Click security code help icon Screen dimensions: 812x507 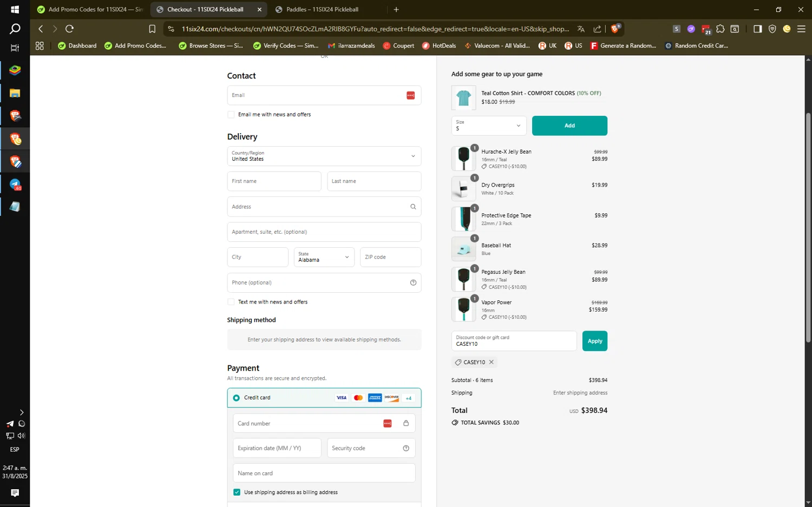pos(406,448)
